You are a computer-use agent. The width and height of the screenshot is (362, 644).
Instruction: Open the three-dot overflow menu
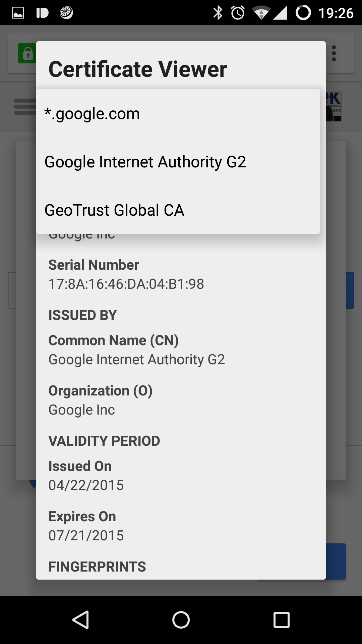[334, 54]
